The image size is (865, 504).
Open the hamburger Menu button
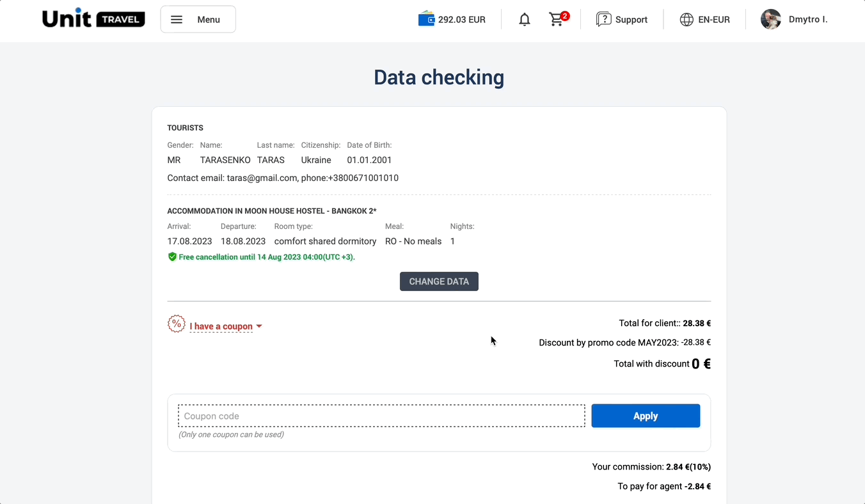pyautogui.click(x=198, y=19)
